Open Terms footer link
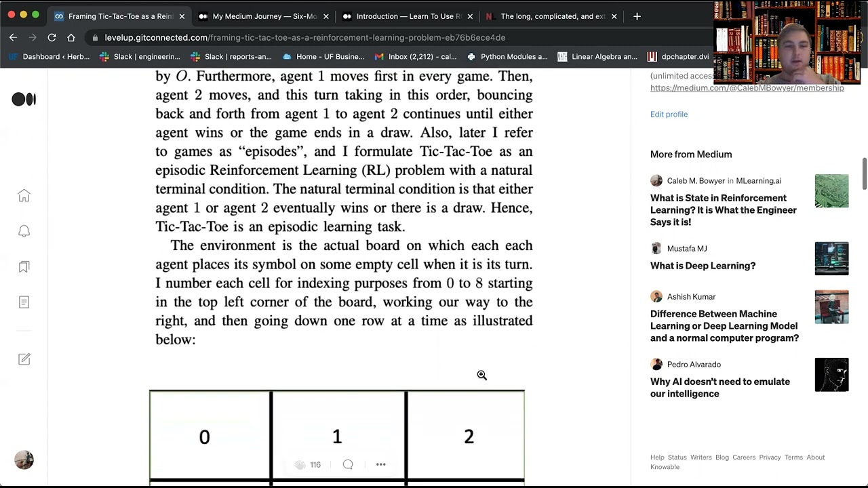The width and height of the screenshot is (868, 488). point(793,457)
